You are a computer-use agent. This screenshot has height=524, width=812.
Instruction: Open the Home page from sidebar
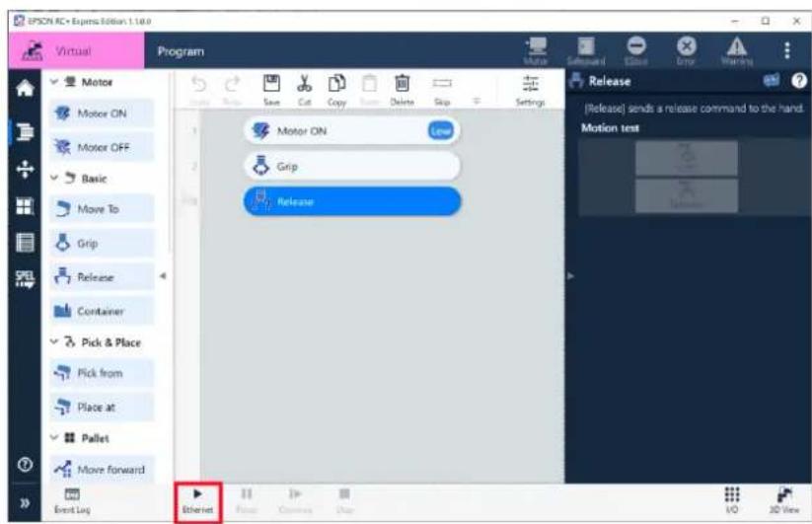[25, 89]
